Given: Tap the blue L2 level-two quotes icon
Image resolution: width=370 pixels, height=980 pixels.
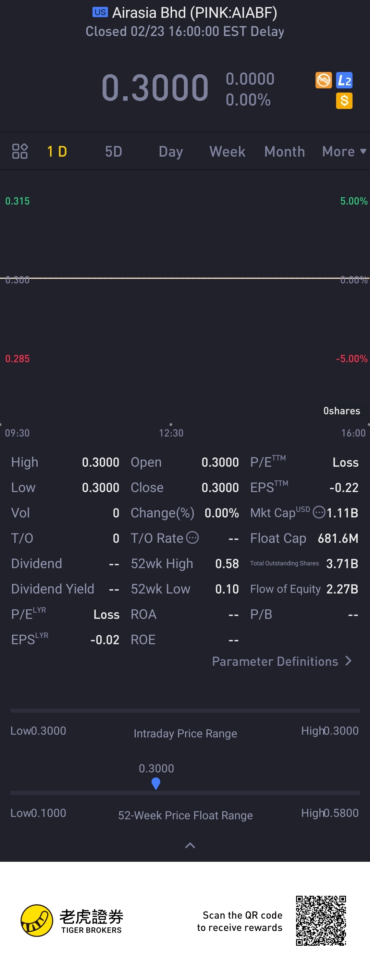Looking at the screenshot, I should pos(344,80).
